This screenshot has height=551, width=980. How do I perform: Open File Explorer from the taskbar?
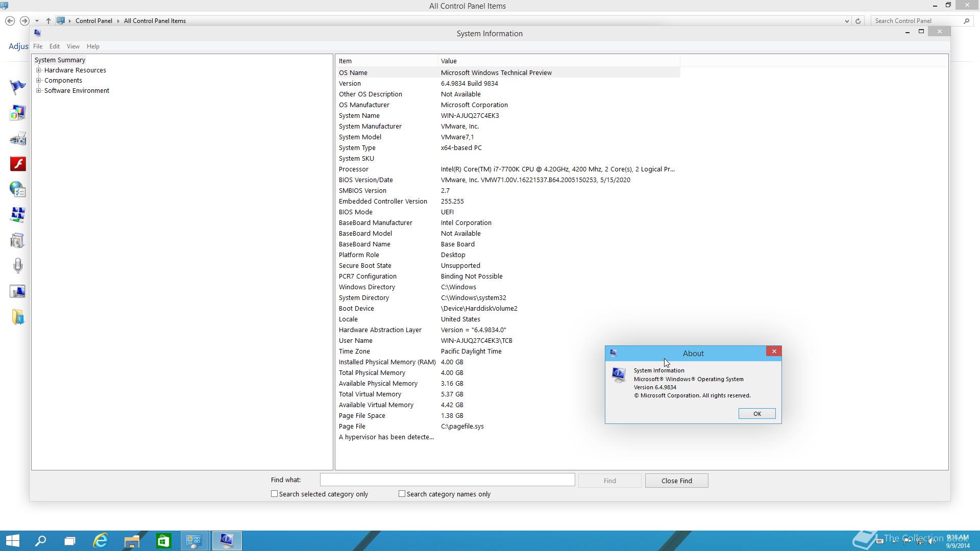132,541
